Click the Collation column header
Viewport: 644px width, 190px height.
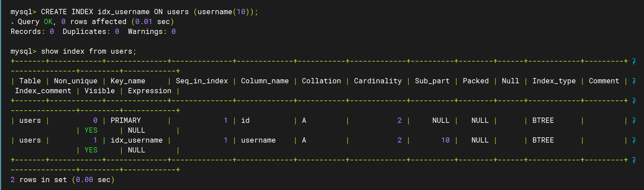322,81
